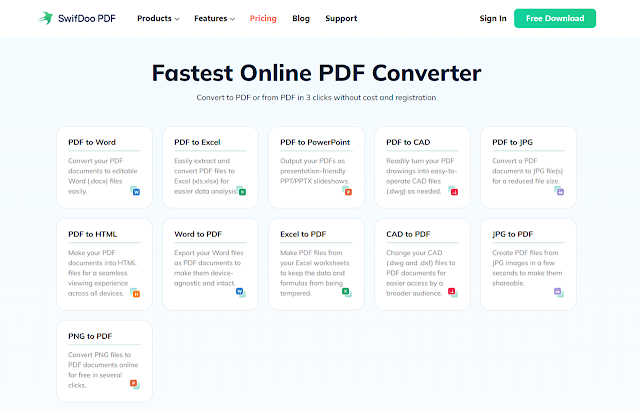
Task: Open the PDF to CAD converter title
Action: [x=408, y=142]
